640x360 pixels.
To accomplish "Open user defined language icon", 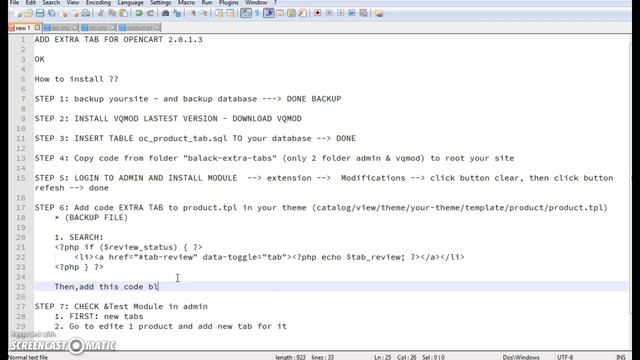I will click(x=280, y=13).
